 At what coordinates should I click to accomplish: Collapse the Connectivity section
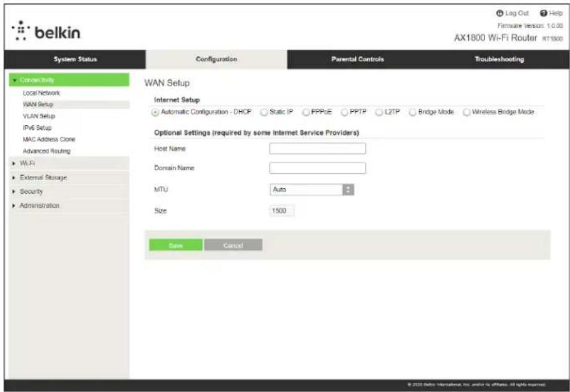(69, 80)
